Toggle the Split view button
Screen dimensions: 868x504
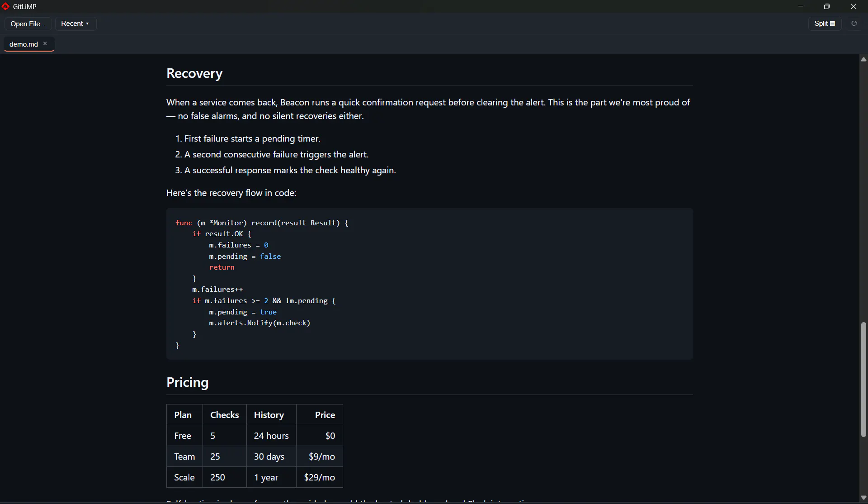point(825,24)
